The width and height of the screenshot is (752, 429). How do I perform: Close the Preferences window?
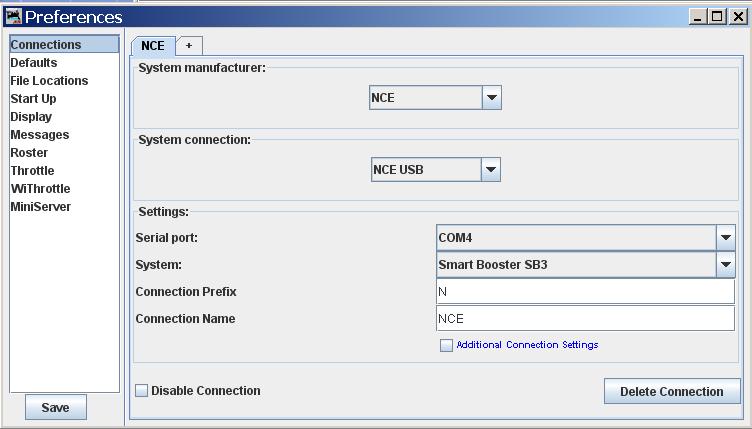[738, 17]
